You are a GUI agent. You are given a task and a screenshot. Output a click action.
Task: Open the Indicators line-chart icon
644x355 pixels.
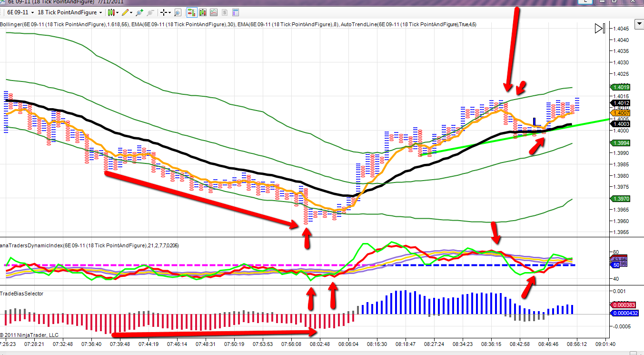click(214, 12)
